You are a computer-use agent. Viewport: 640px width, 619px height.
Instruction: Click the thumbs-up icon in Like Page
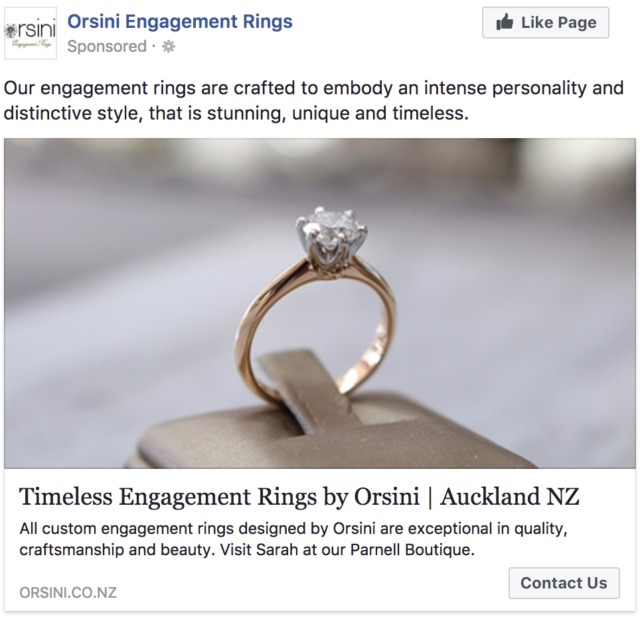504,22
